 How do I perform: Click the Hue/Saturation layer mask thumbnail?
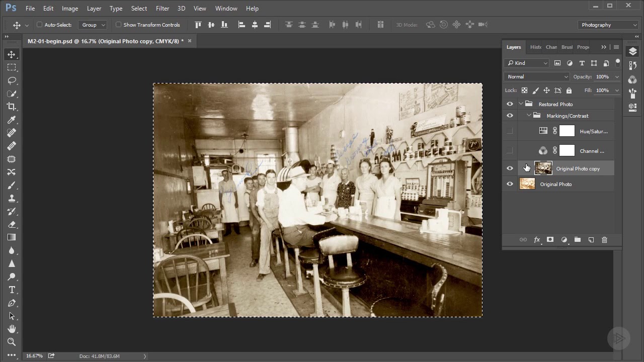567,131
